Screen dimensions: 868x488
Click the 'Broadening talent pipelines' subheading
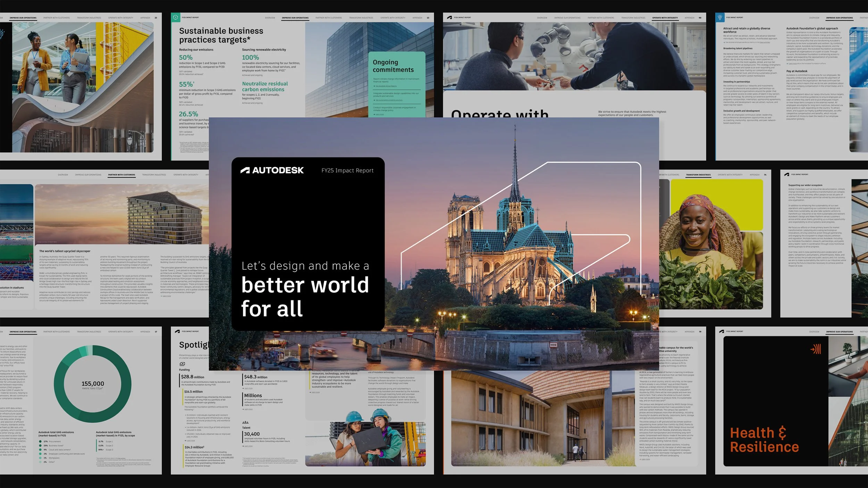coord(738,49)
